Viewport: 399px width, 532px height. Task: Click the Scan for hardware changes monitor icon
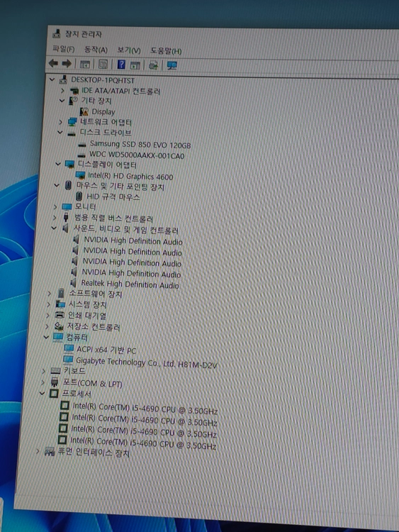tap(172, 65)
